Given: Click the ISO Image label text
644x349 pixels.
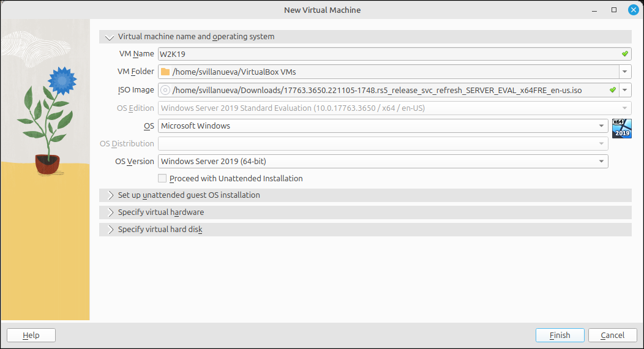Looking at the screenshot, I should (x=136, y=90).
